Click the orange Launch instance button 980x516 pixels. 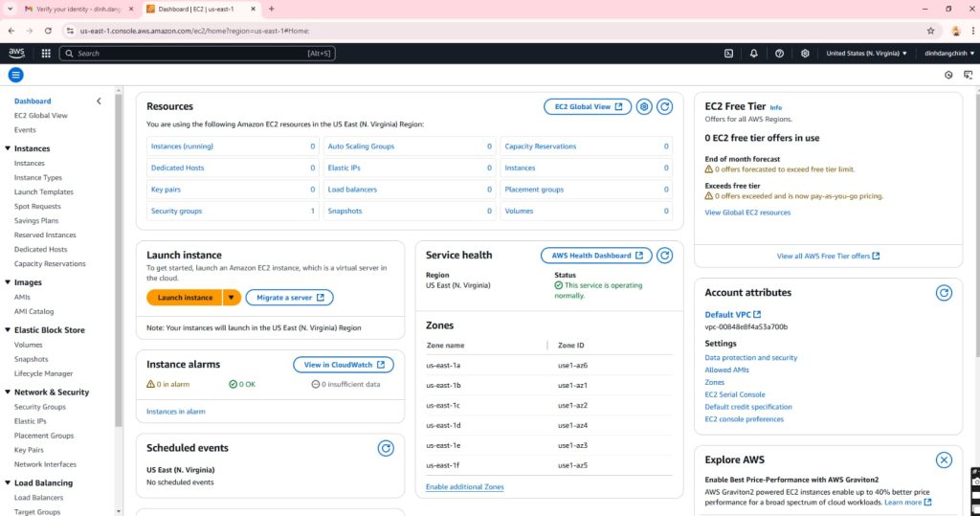click(185, 298)
